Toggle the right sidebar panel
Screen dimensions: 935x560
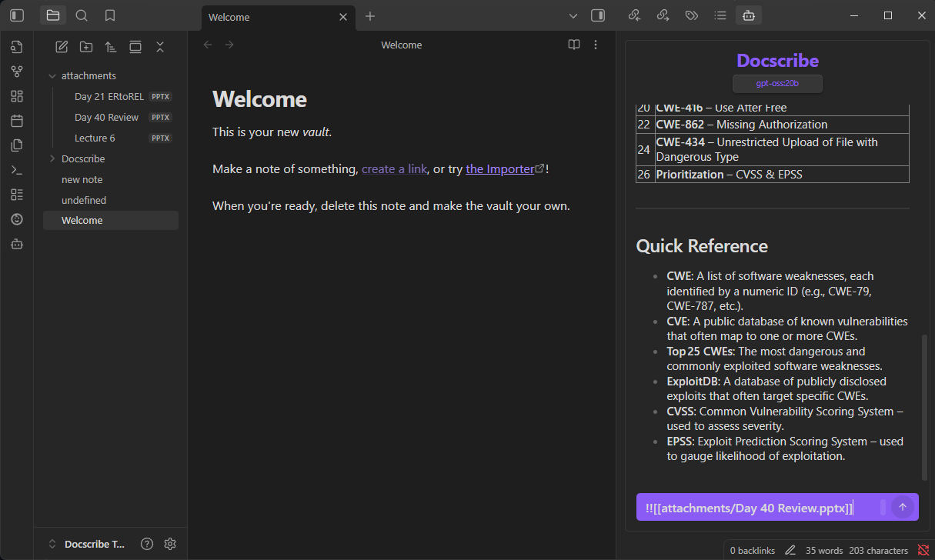click(598, 15)
